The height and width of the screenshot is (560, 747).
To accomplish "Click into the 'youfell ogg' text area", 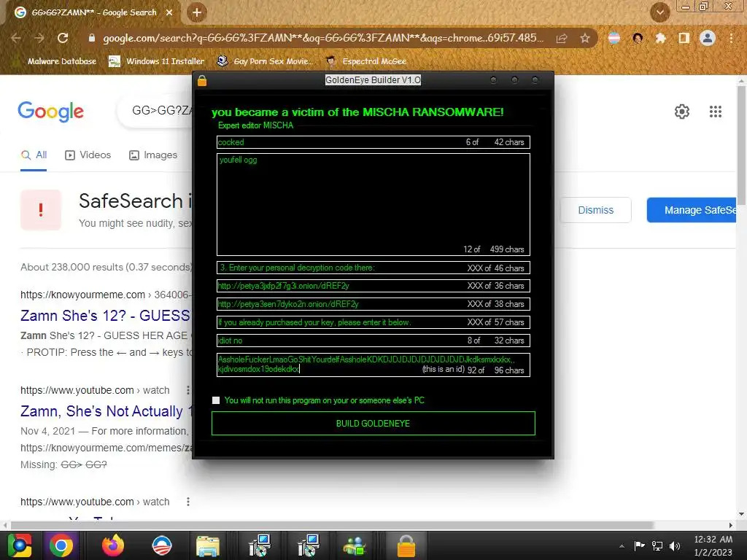I will coord(373,204).
